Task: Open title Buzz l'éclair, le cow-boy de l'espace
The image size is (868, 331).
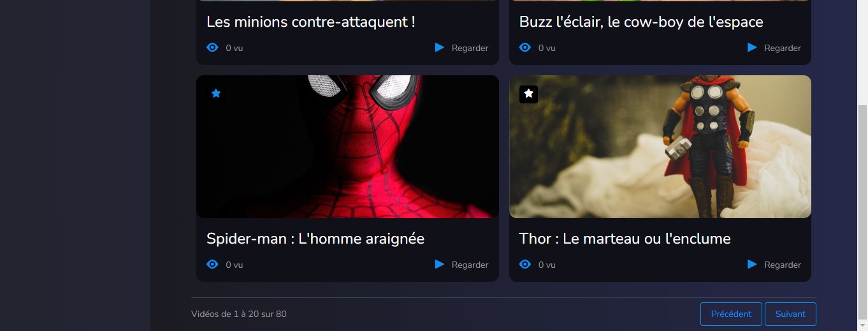Action: pyautogui.click(x=641, y=22)
